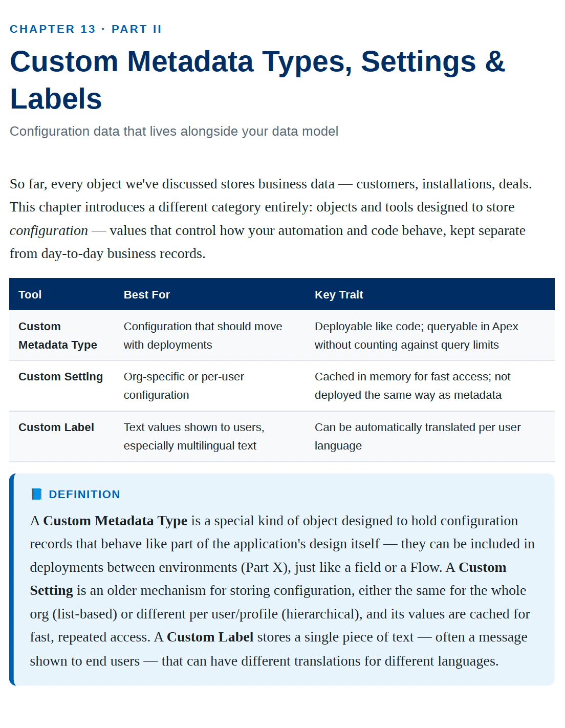Click the subtitle about configuration data

click(174, 131)
